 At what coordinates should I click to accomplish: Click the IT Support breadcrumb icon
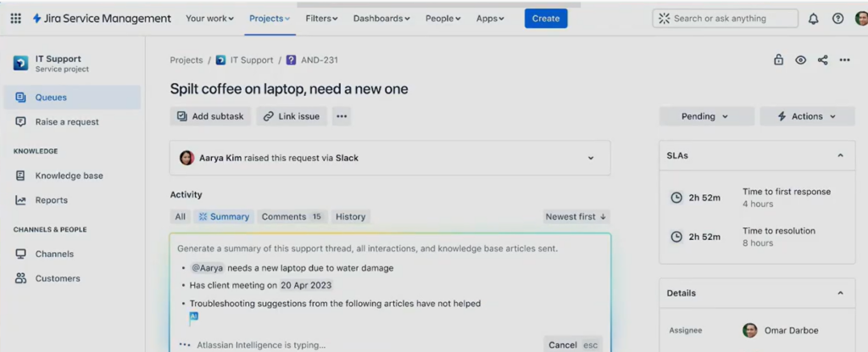[x=221, y=60]
